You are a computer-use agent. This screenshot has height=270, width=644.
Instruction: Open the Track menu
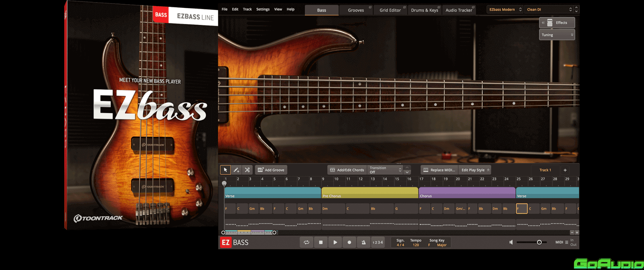click(x=247, y=9)
